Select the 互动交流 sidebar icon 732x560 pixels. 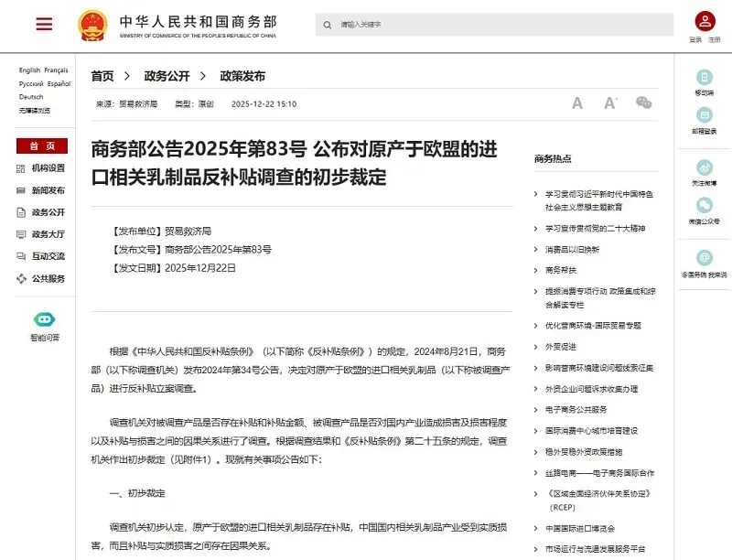(x=20, y=256)
